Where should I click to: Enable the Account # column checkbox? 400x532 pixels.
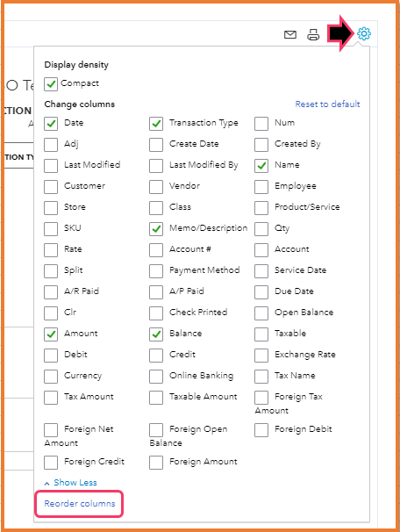(x=156, y=249)
